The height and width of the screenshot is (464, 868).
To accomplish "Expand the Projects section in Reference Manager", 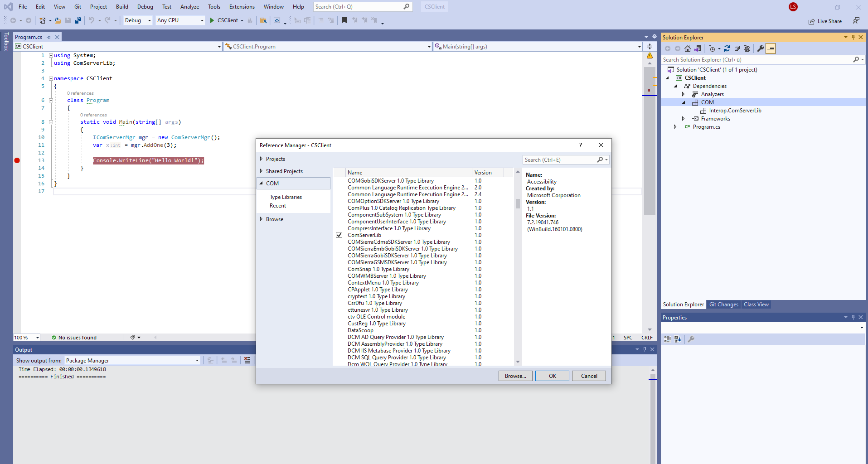I will tap(272, 159).
